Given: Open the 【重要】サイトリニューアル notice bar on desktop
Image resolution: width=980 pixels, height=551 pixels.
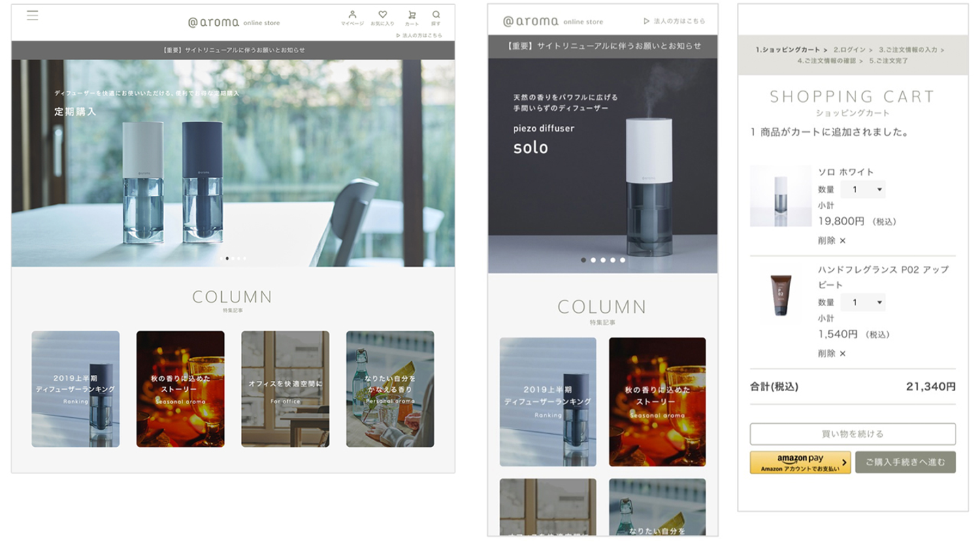Looking at the screenshot, I should coord(233,50).
